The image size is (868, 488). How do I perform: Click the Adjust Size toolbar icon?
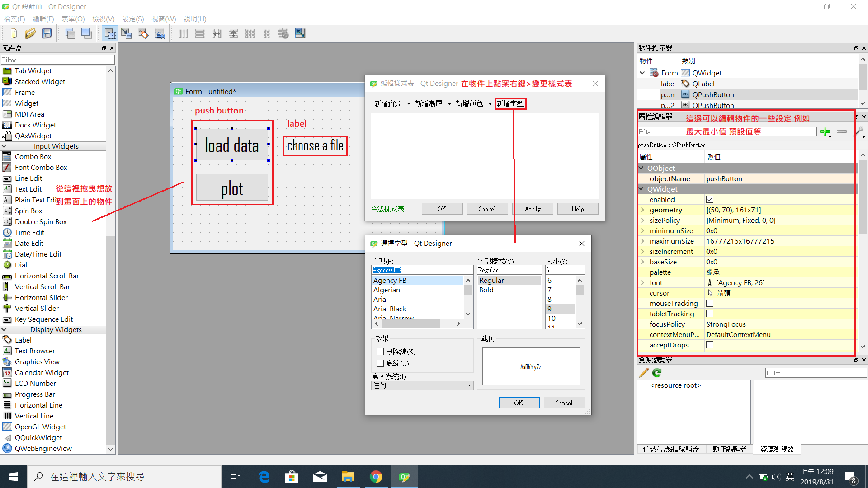point(300,33)
